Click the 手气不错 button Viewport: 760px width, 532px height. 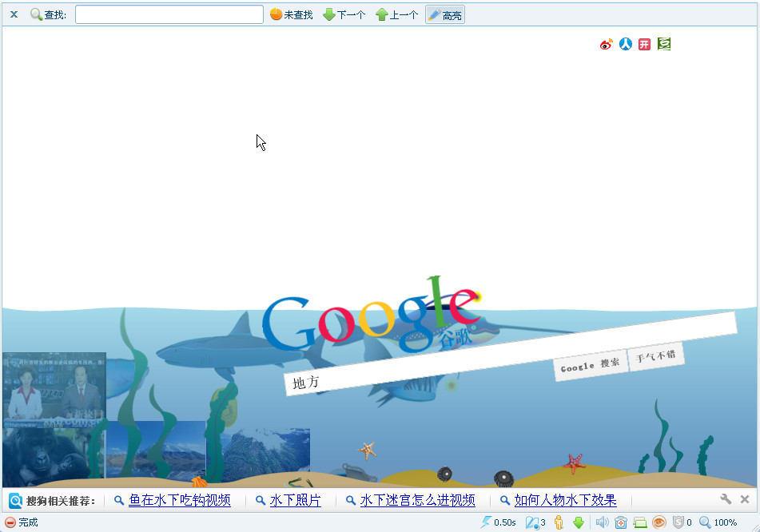pos(656,356)
